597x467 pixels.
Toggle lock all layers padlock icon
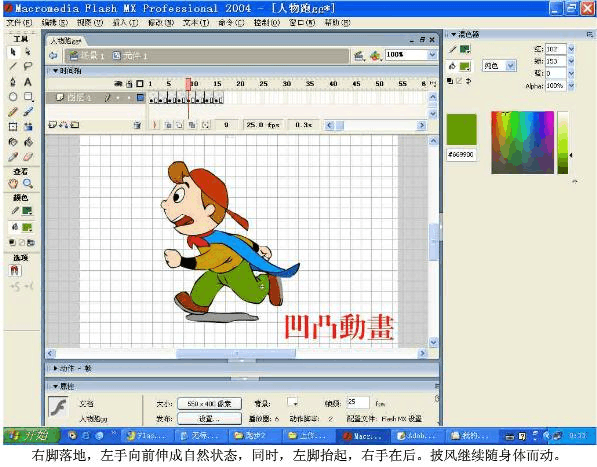(x=129, y=83)
